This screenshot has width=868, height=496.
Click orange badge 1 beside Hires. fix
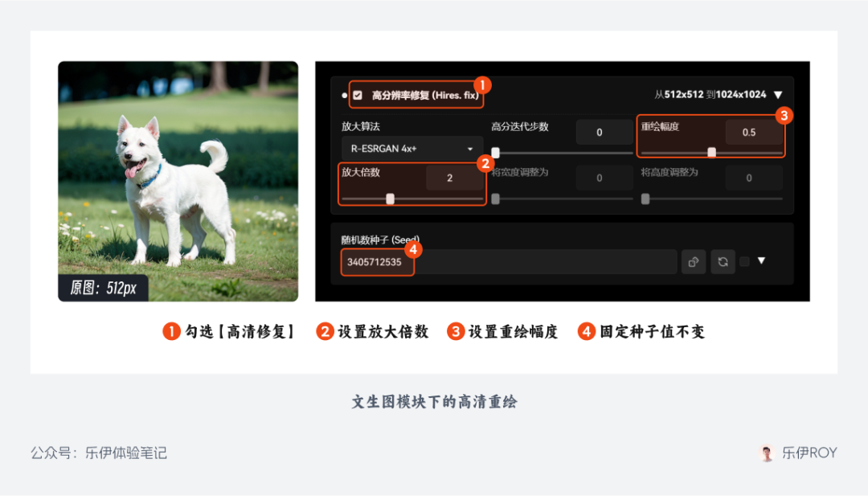tap(482, 84)
